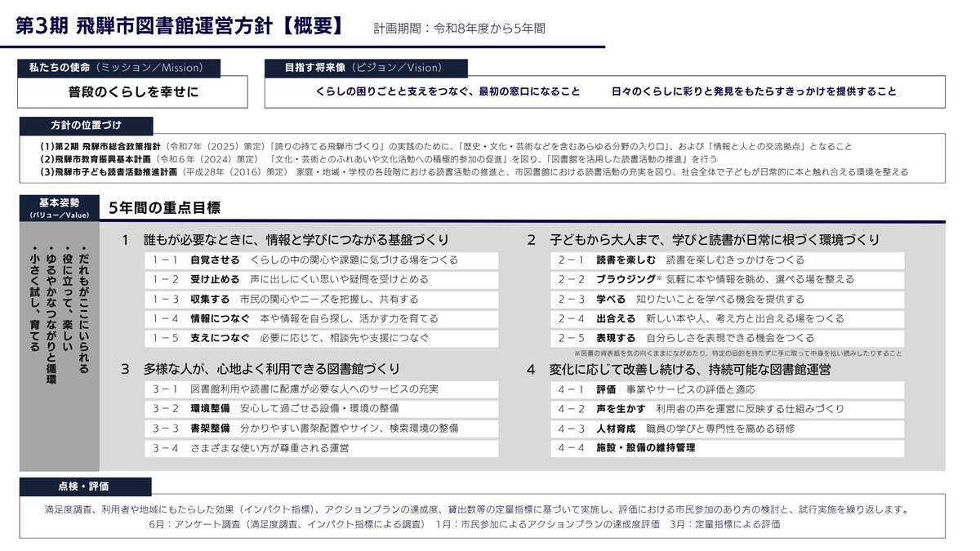Click the schedule item 3月:定量指標による評価

click(x=724, y=524)
